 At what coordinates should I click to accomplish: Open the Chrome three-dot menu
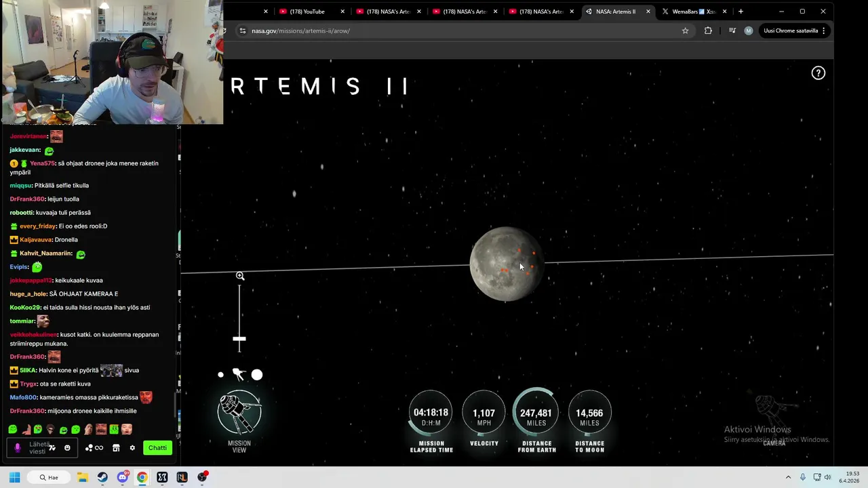pos(823,30)
